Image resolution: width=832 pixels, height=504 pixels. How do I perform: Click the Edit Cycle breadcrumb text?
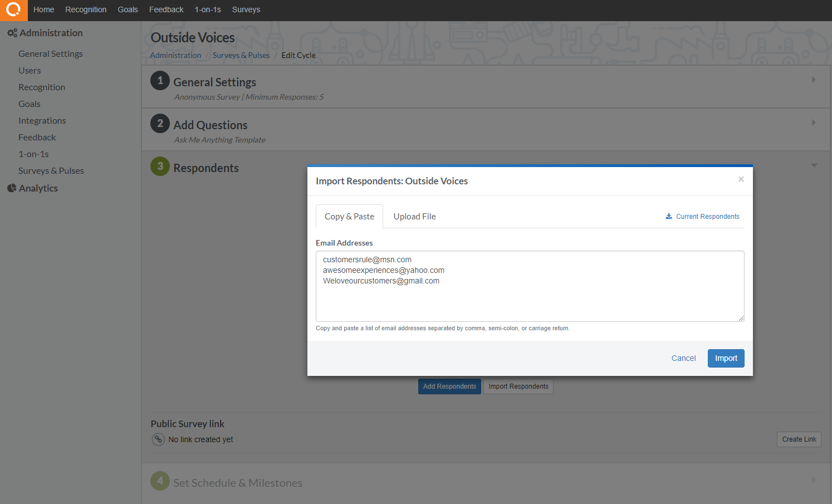(298, 55)
